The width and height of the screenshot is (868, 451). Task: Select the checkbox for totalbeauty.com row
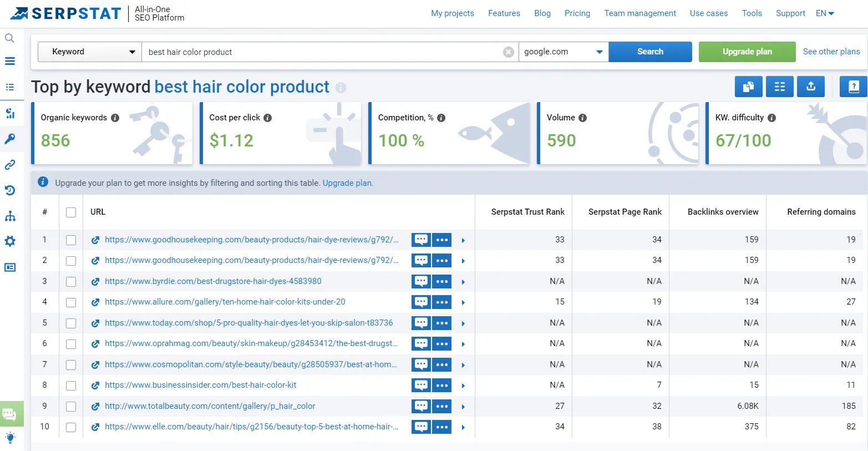tap(71, 406)
